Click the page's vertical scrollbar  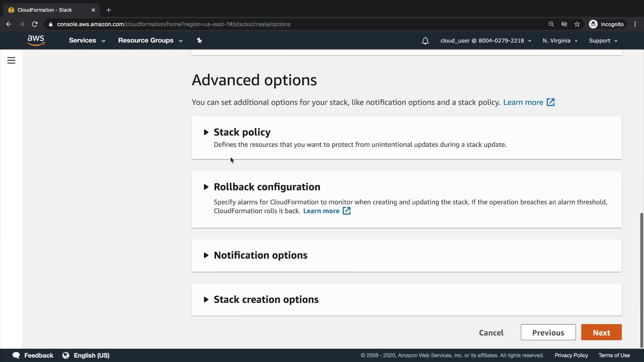click(641, 280)
